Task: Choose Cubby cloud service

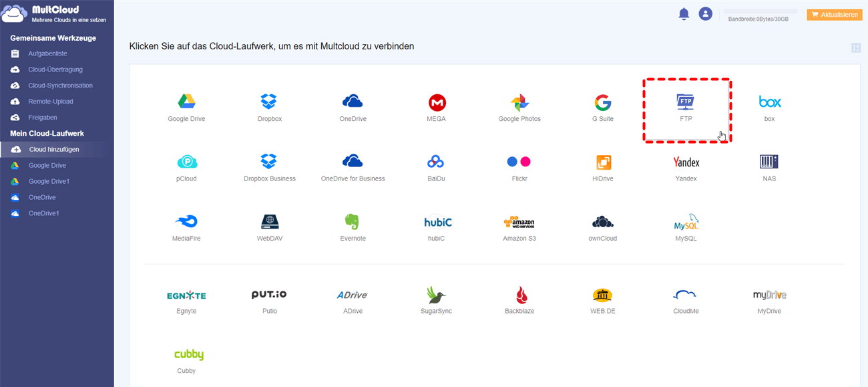Action: pos(189,355)
